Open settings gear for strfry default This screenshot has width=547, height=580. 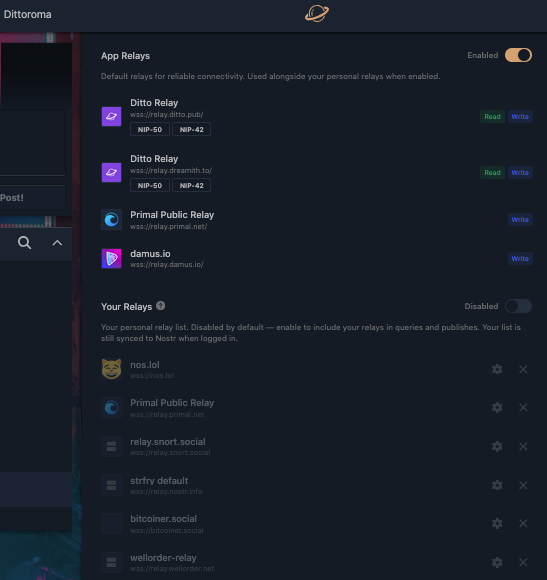(x=497, y=485)
